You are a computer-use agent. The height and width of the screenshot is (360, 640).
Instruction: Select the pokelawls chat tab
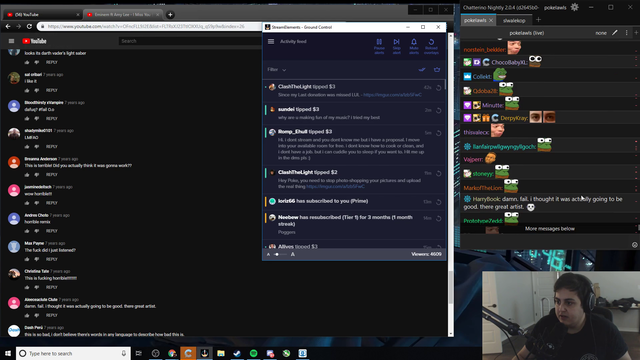(475, 20)
